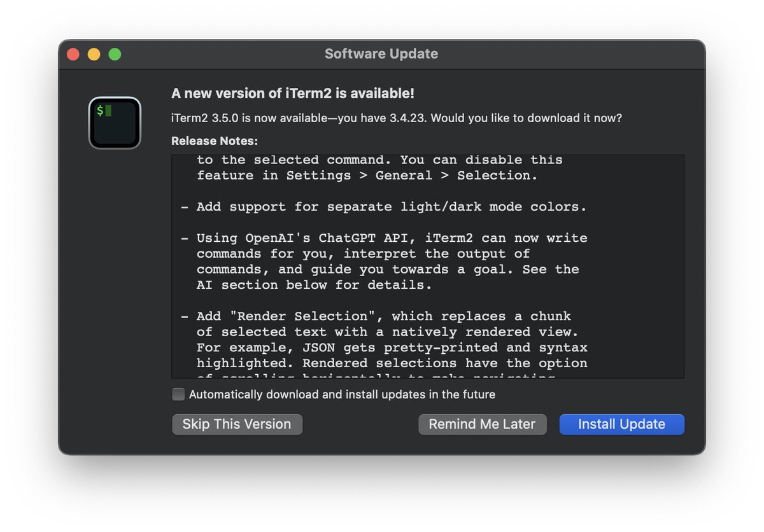Click the 'iTerm2 3.5.0 is now available' message
The width and height of the screenshot is (764, 532).
[397, 118]
